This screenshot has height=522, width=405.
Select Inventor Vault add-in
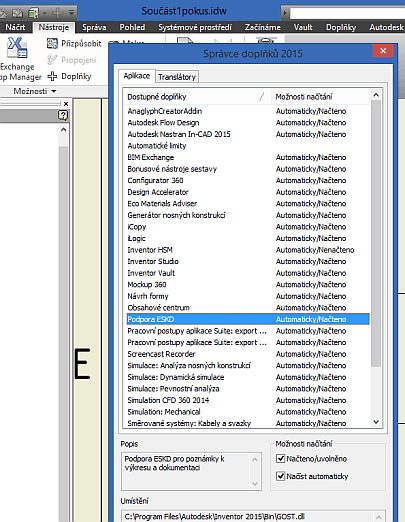(x=247, y=273)
